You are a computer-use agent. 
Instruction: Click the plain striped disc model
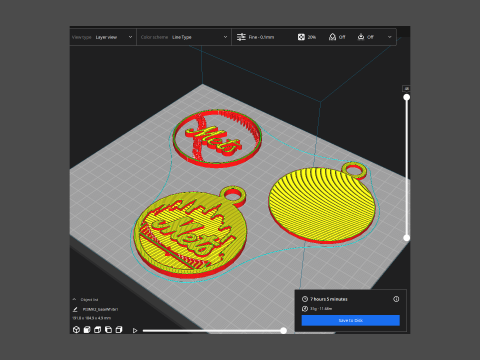pyautogui.click(x=322, y=205)
